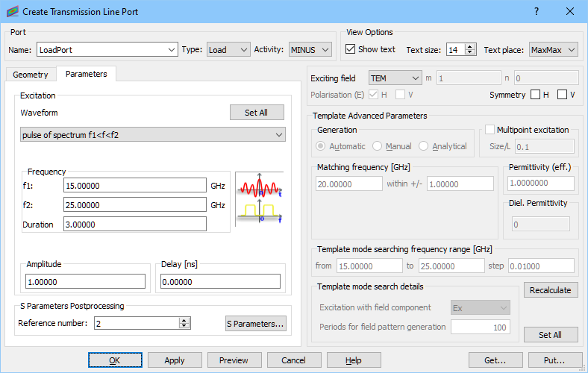Click the Reference number input field

137,323
